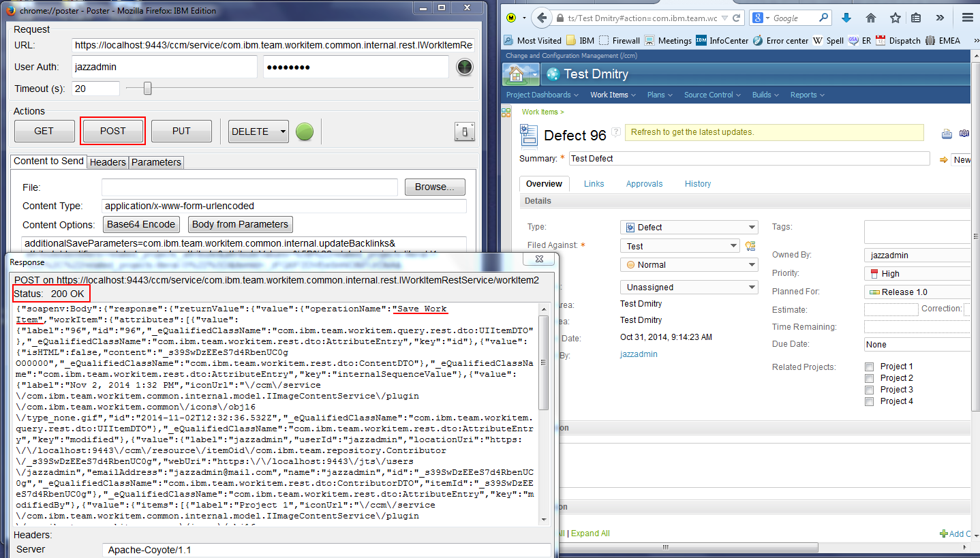This screenshot has width=980, height=558.
Task: Click the CCM home icon
Action: pyautogui.click(x=516, y=74)
